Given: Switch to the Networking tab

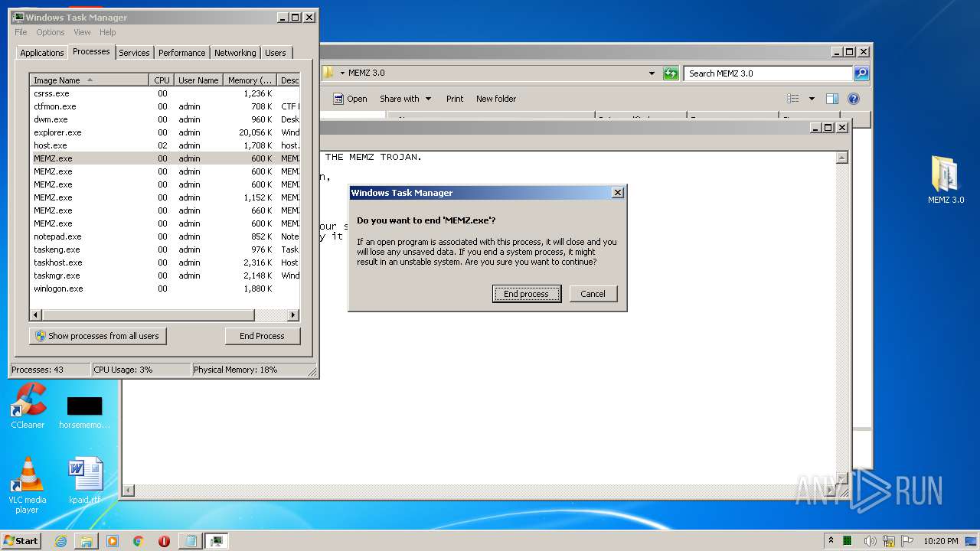Looking at the screenshot, I should (235, 53).
